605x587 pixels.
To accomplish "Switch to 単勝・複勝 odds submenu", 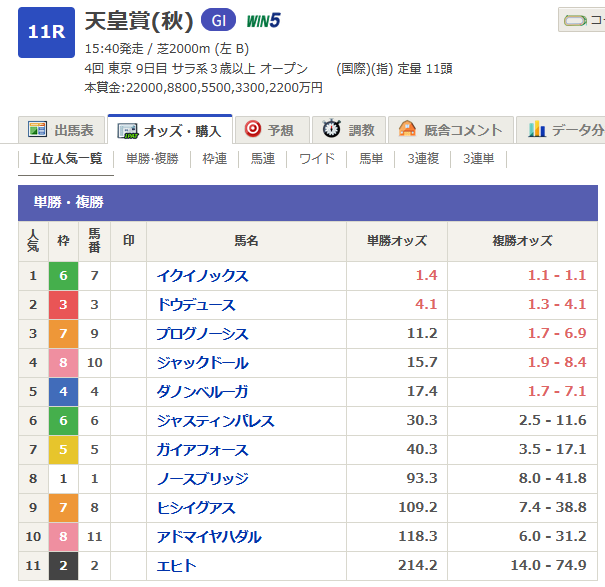I will tap(152, 159).
